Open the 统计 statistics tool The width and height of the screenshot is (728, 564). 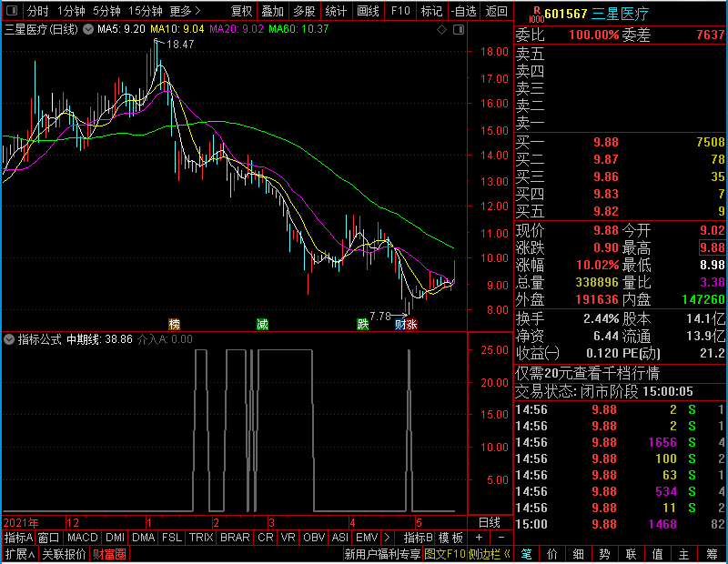coord(336,11)
